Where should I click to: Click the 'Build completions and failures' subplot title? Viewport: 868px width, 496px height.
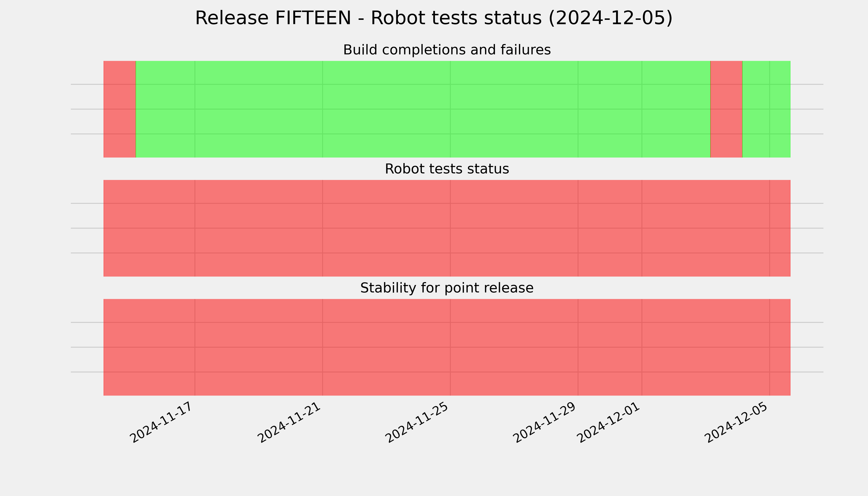coord(447,50)
